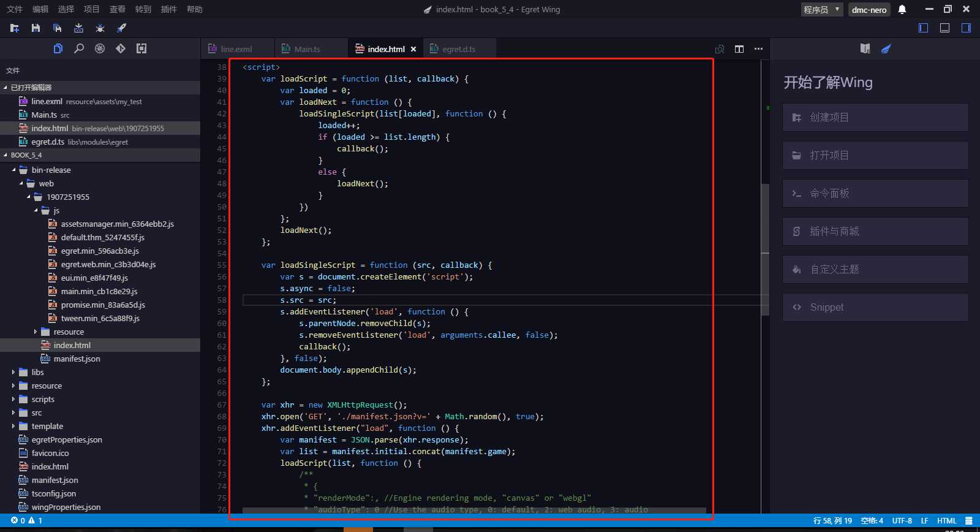Open the 文件 menu
This screenshot has height=532, width=980.
(14, 9)
